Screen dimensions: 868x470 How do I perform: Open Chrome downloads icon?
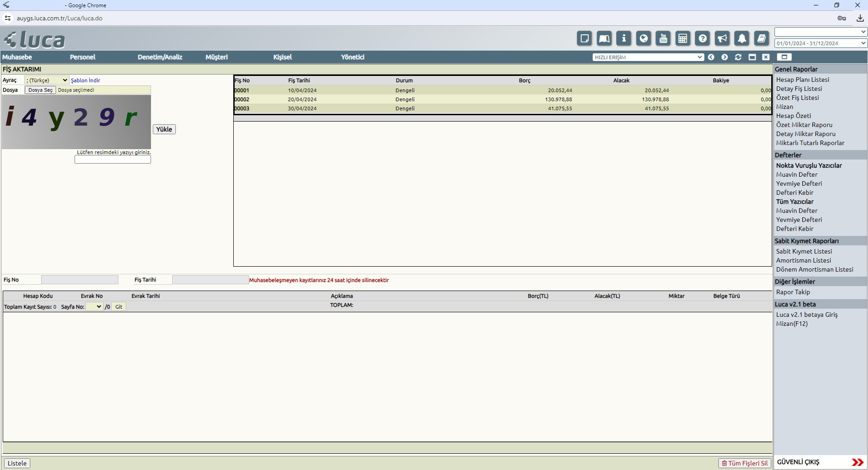pos(860,18)
